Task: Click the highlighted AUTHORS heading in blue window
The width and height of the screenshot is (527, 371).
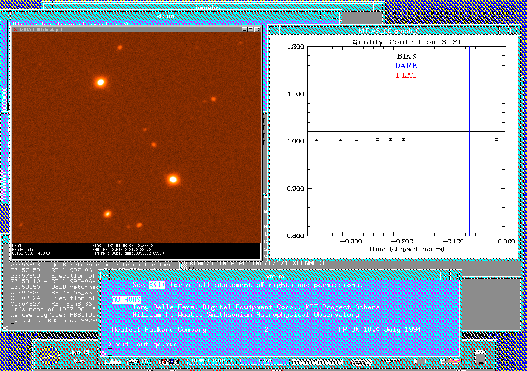Action: [126, 299]
